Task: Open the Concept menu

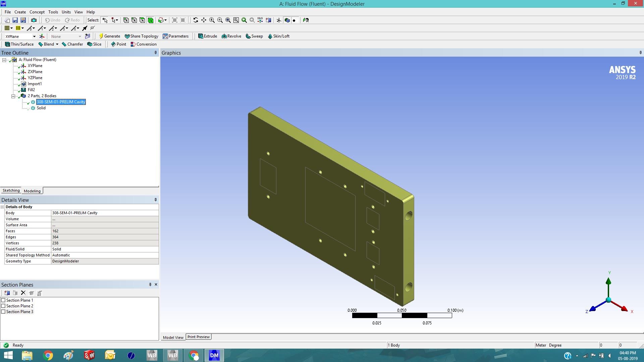Action: click(37, 12)
